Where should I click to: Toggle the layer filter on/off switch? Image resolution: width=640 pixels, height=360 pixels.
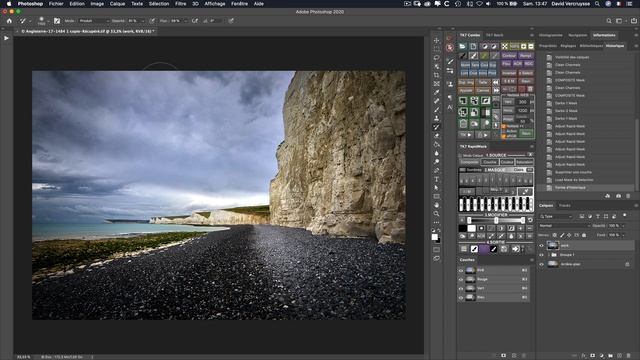(624, 216)
